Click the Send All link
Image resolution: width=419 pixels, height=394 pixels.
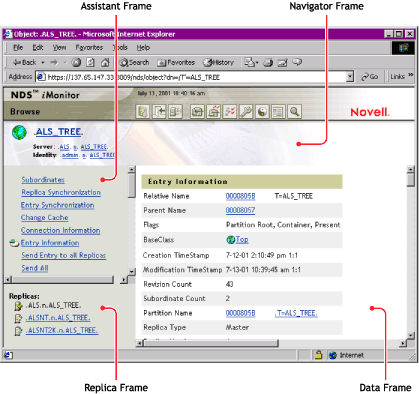coord(35,268)
